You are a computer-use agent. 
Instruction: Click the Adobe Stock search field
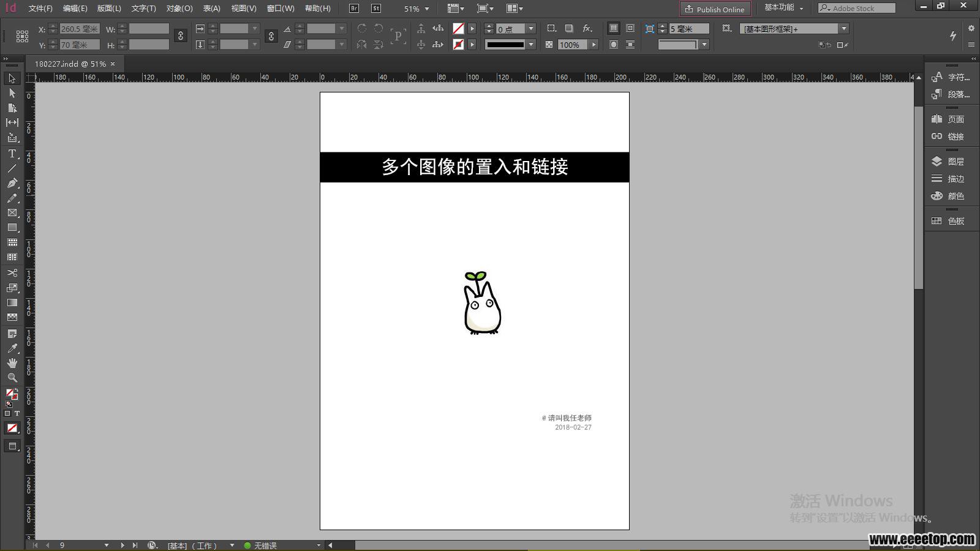[x=857, y=8]
